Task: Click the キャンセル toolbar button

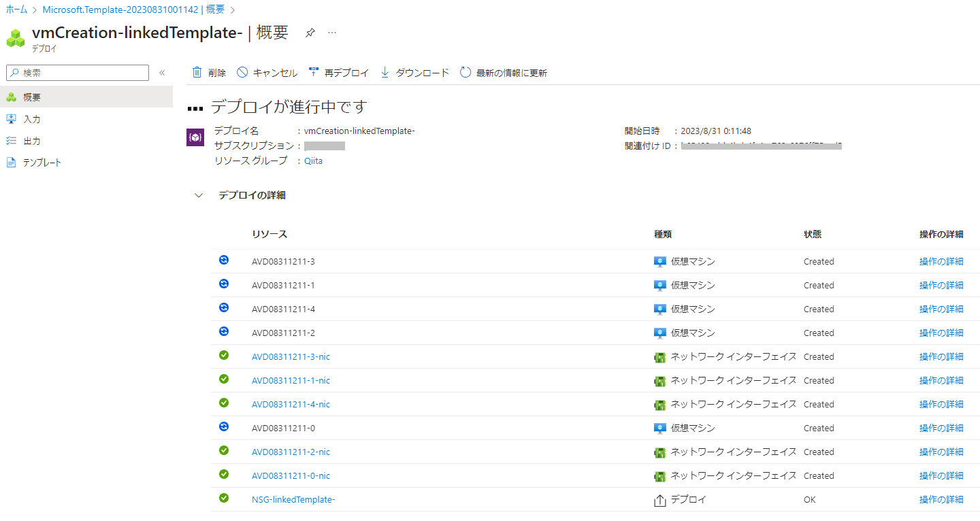Action: pos(267,73)
